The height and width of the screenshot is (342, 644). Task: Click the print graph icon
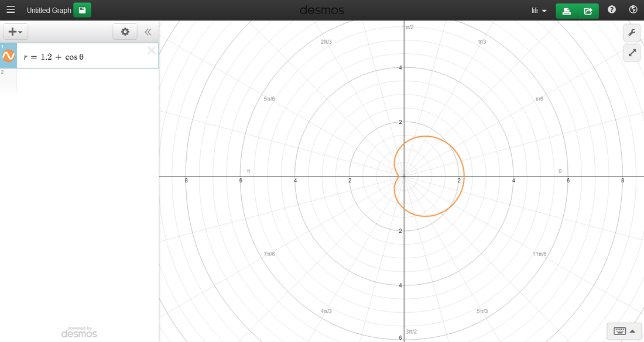click(566, 11)
